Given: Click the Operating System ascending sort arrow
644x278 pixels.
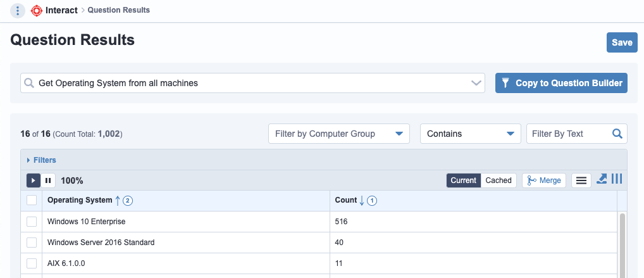Looking at the screenshot, I should tap(118, 201).
